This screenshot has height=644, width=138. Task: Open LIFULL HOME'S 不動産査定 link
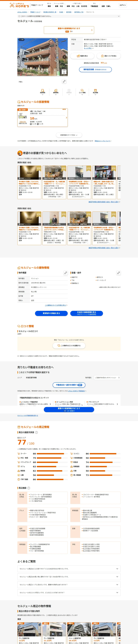pos(76,391)
